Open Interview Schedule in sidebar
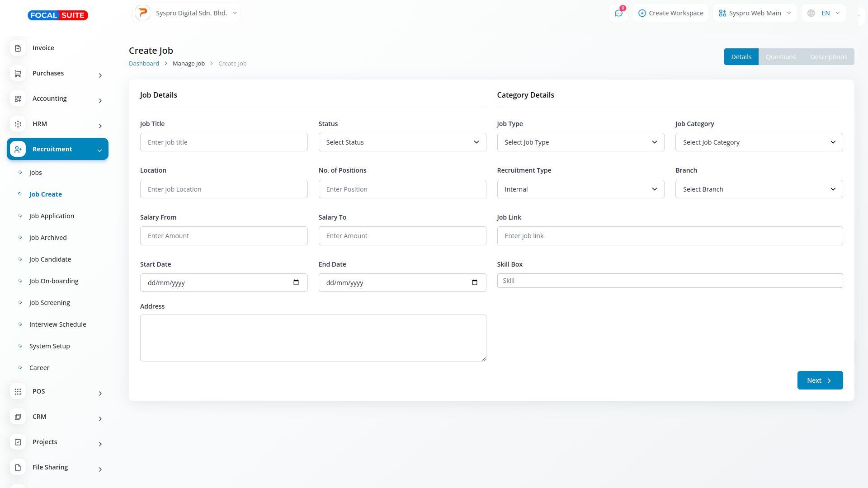 [x=57, y=324]
